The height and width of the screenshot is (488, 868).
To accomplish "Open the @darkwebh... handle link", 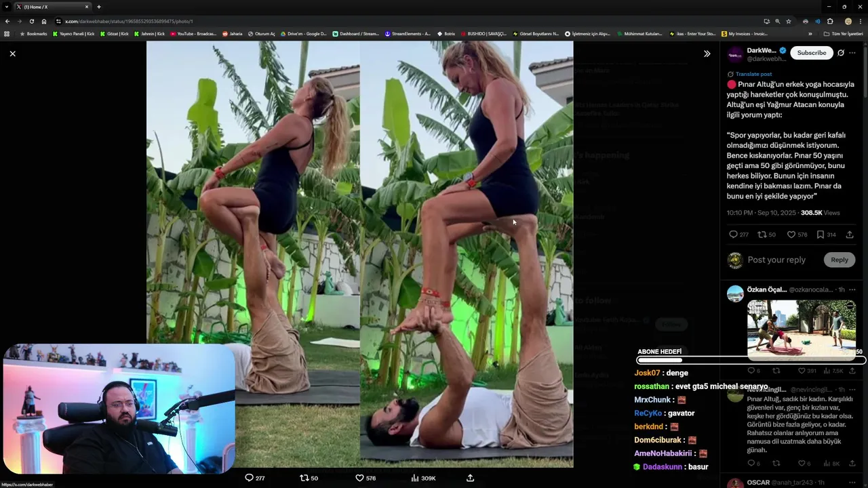I will pyautogui.click(x=766, y=60).
